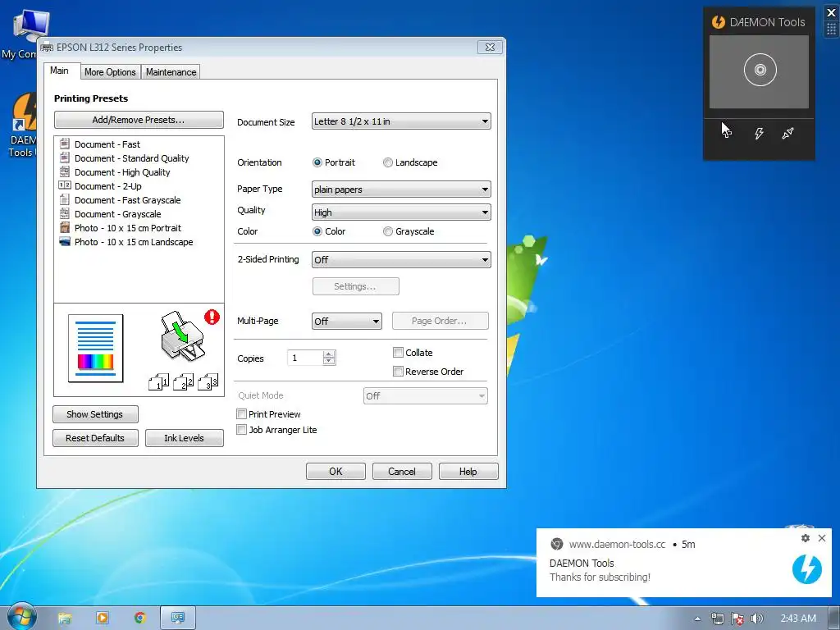Click the Document - Standard Quality preset icon

[64, 157]
